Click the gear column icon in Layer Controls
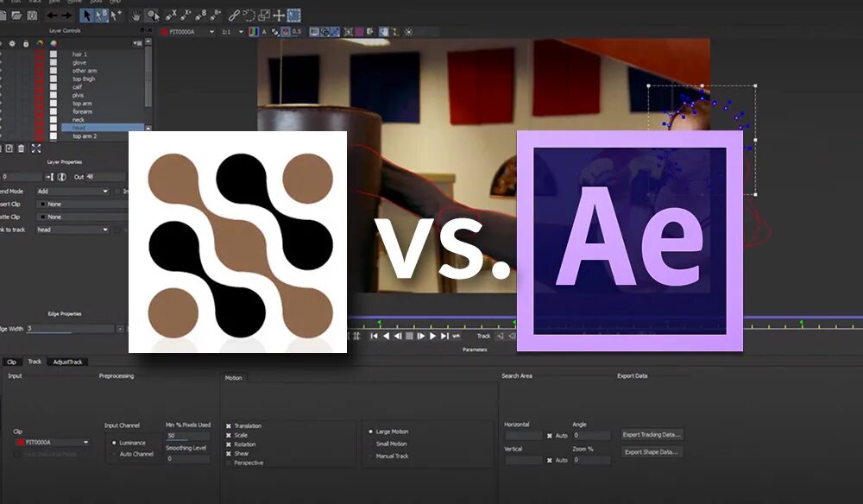The height and width of the screenshot is (504, 863). coord(11,43)
